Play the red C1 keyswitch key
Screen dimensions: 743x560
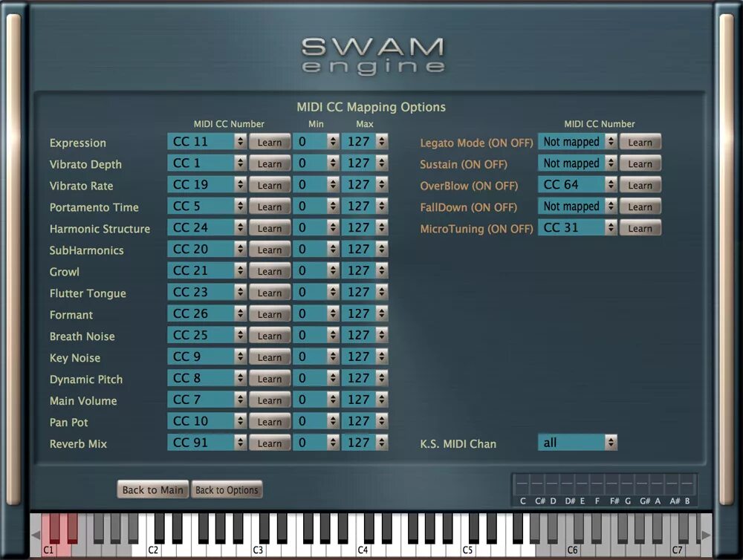point(48,550)
